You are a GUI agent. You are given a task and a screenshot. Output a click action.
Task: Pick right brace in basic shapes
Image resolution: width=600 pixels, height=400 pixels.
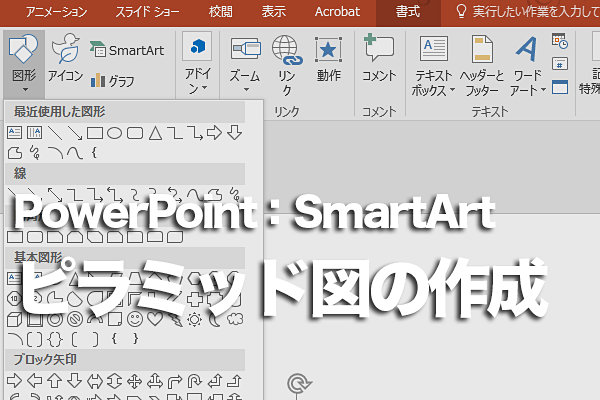(x=135, y=338)
